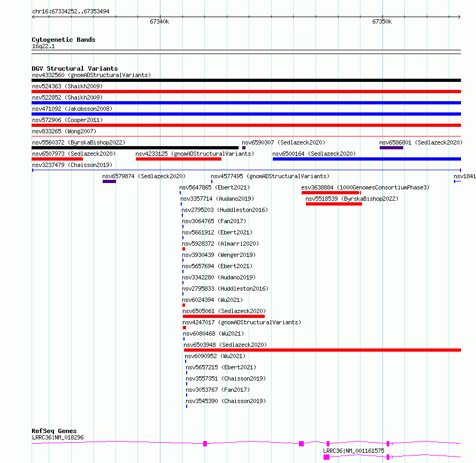This screenshot has height=463, width=476.
Task: Click nsv3053767 (Fan2017) label
Action: click(218, 390)
